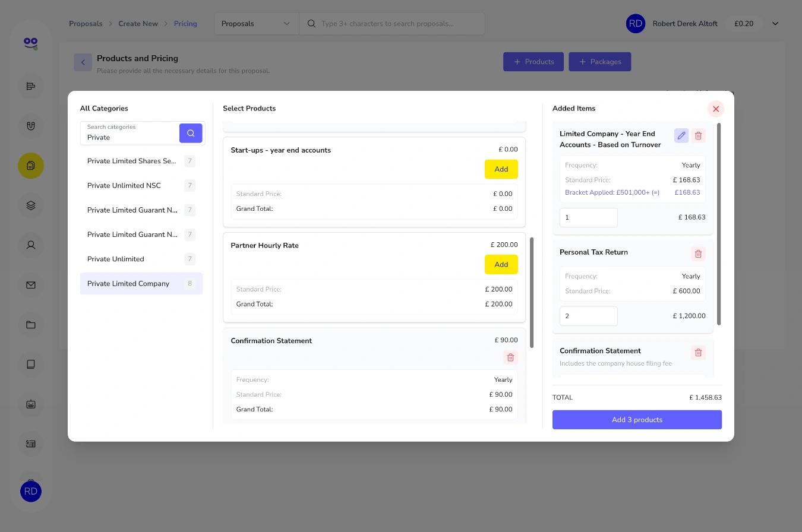Click the Products button behind the dialog
Screen dimensions: 802x532
click(x=533, y=62)
